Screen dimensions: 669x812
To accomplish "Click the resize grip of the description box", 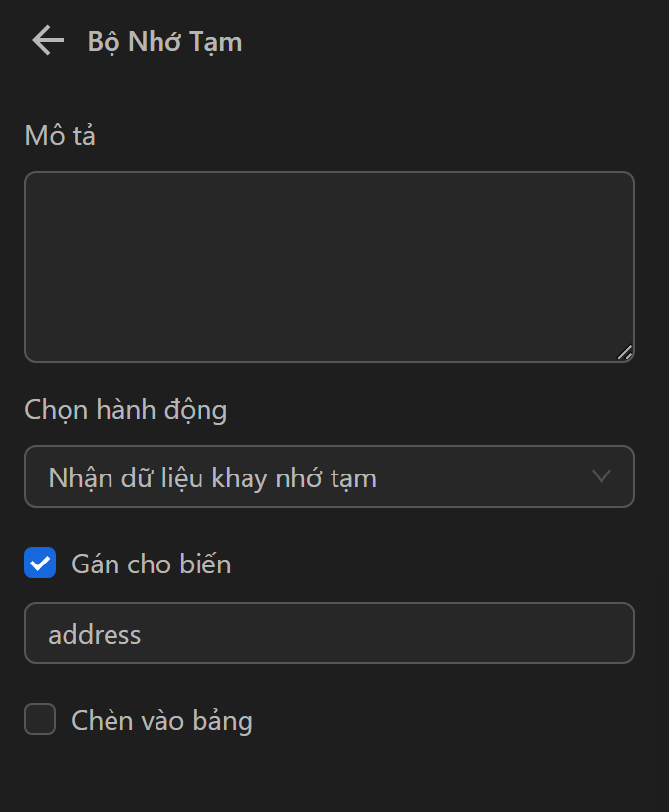I will (626, 354).
